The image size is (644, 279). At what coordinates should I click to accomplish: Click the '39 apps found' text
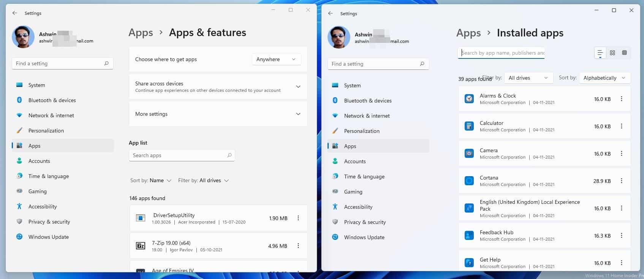point(475,79)
